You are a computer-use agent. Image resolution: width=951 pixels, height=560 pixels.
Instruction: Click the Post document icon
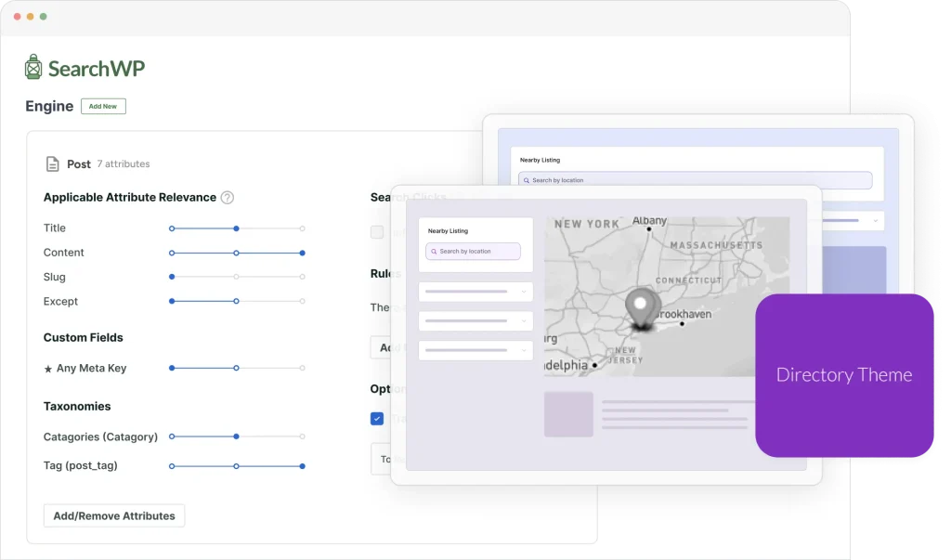(53, 163)
